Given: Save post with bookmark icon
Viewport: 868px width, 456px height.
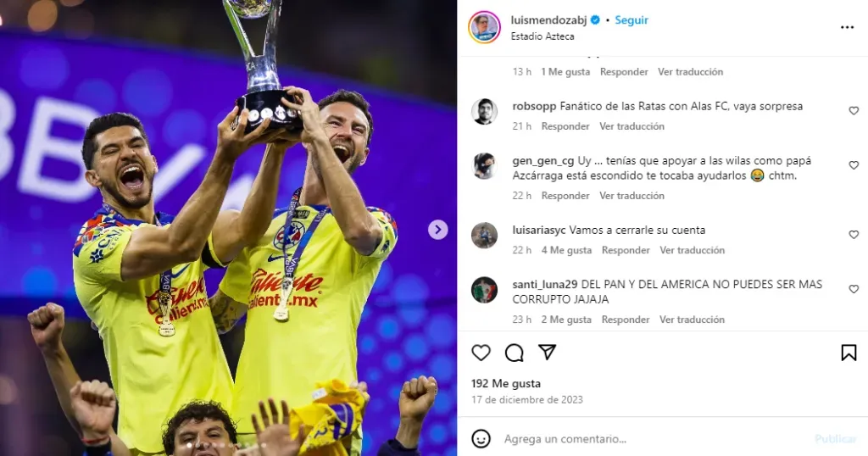Looking at the screenshot, I should click(849, 353).
